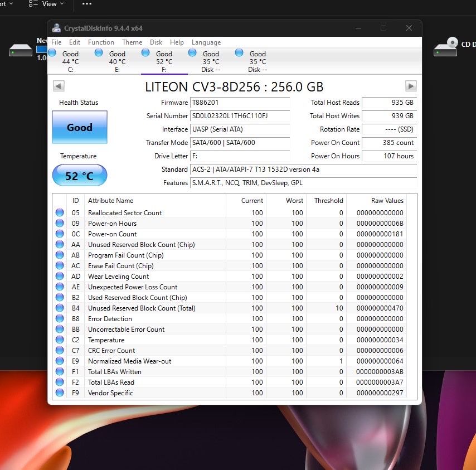Select the Unused Reserved Block Count (Chip) row
The image size is (476, 470).
pos(230,244)
